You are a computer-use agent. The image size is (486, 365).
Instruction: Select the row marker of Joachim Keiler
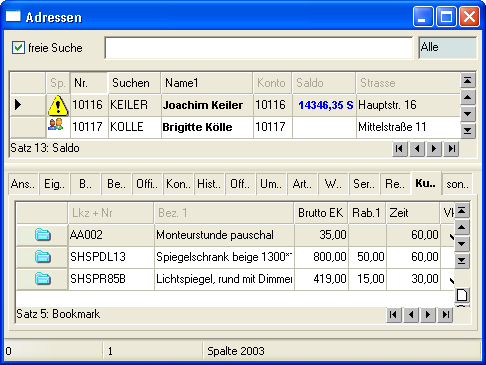tap(28, 105)
